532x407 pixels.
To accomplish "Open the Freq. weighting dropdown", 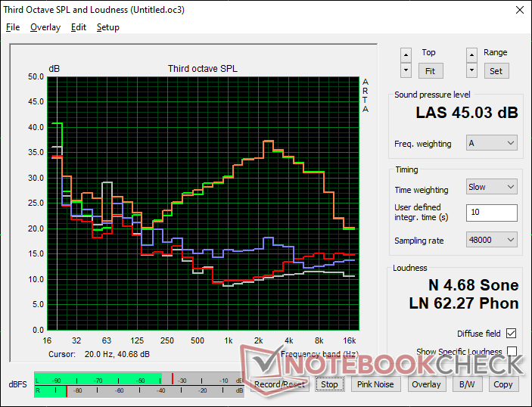I will click(x=492, y=143).
